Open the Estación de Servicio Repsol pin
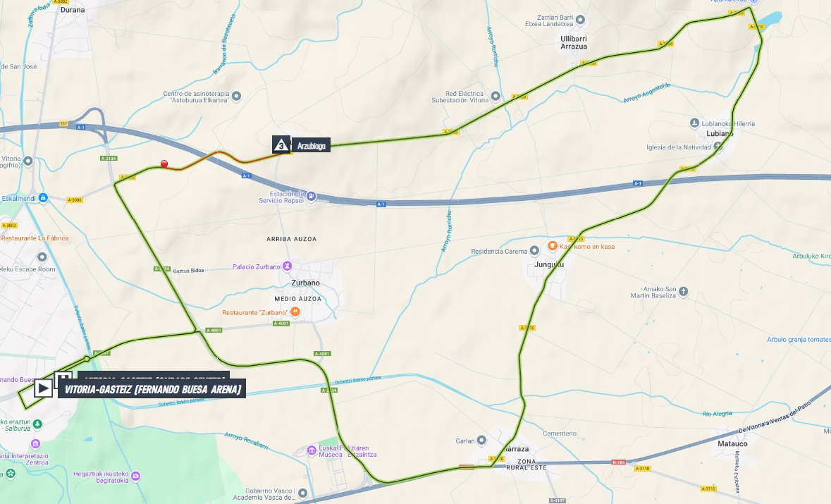 (x=312, y=196)
